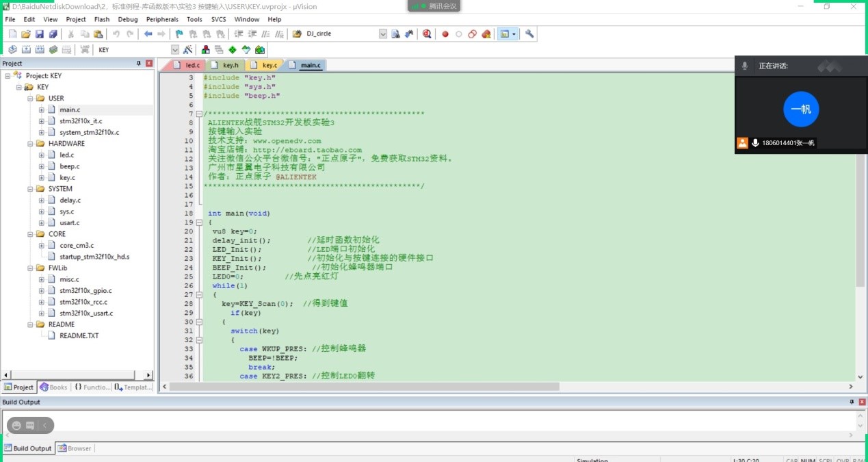Click the Navigate Backwards blue arrow icon

click(148, 34)
